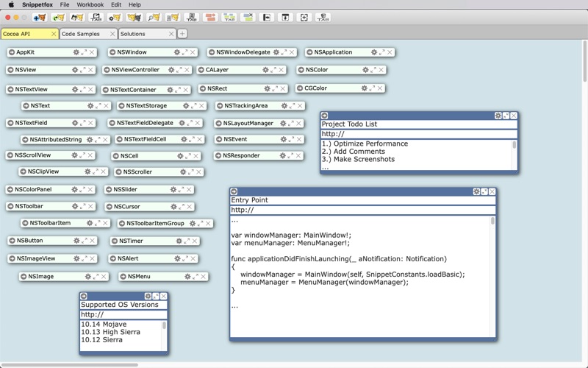588x368 pixels.
Task: Click the green blocks icon with X in toolbar
Action: coord(248,17)
